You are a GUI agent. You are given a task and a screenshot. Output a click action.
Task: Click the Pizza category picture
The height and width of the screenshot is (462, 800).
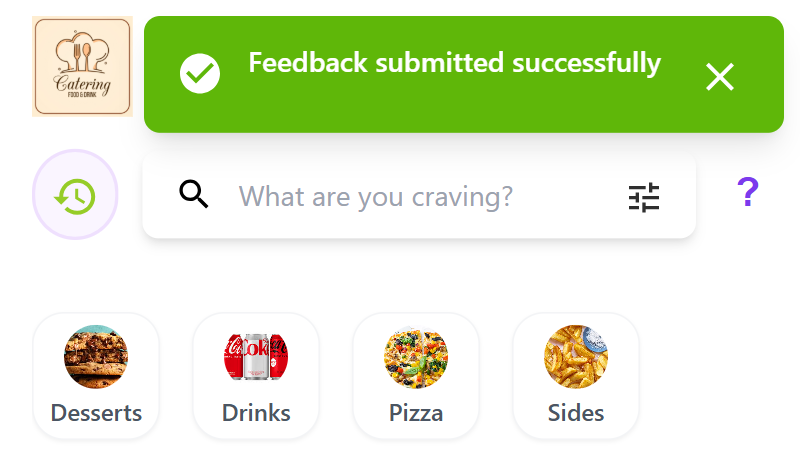[x=416, y=356]
